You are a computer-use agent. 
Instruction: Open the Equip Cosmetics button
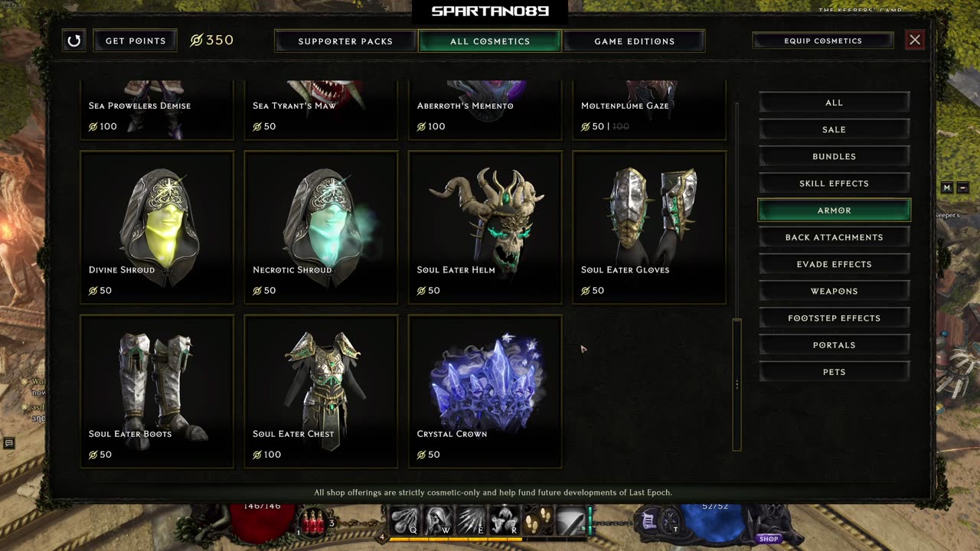823,41
